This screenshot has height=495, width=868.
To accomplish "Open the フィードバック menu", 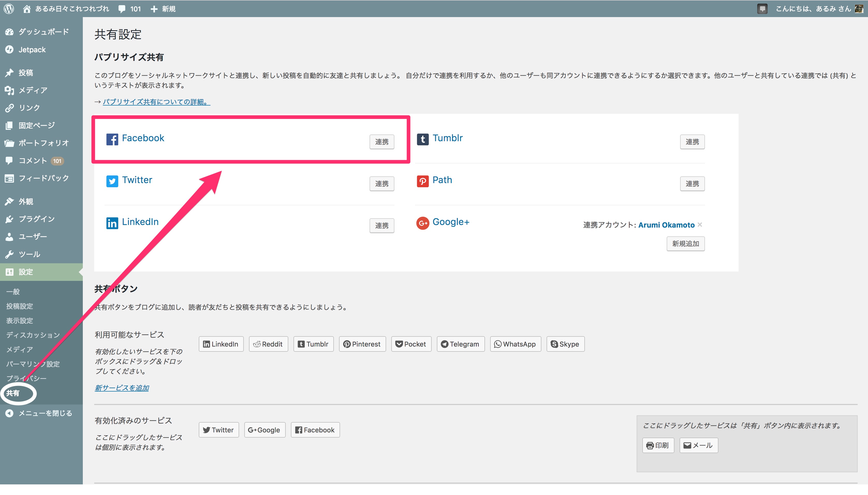I will point(41,178).
